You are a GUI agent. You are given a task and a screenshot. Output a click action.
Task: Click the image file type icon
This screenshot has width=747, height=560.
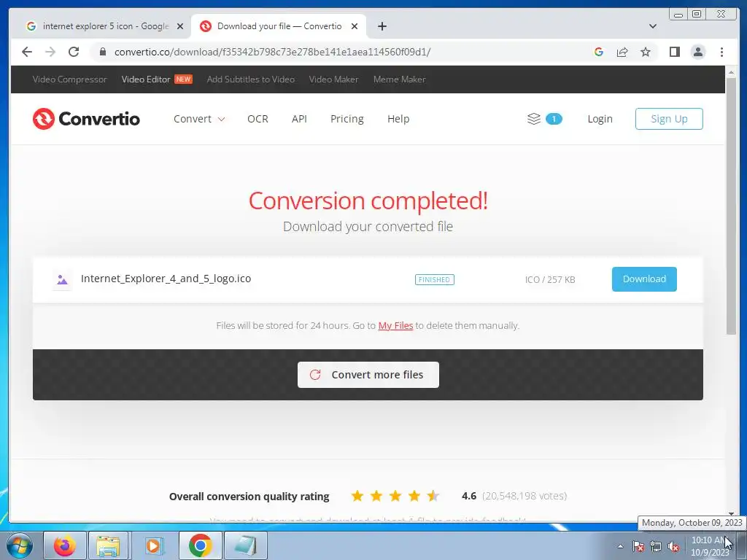63,279
